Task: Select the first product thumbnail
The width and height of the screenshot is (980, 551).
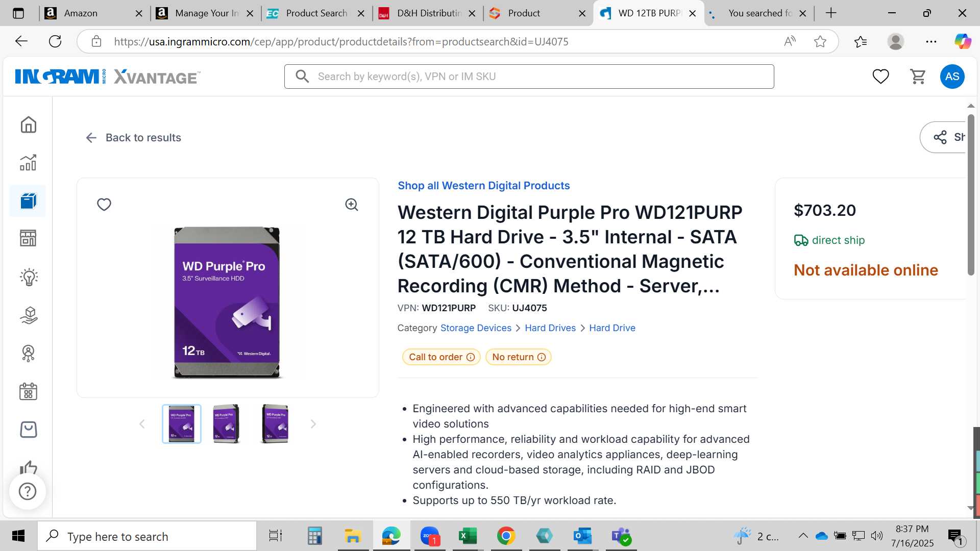Action: [x=182, y=424]
